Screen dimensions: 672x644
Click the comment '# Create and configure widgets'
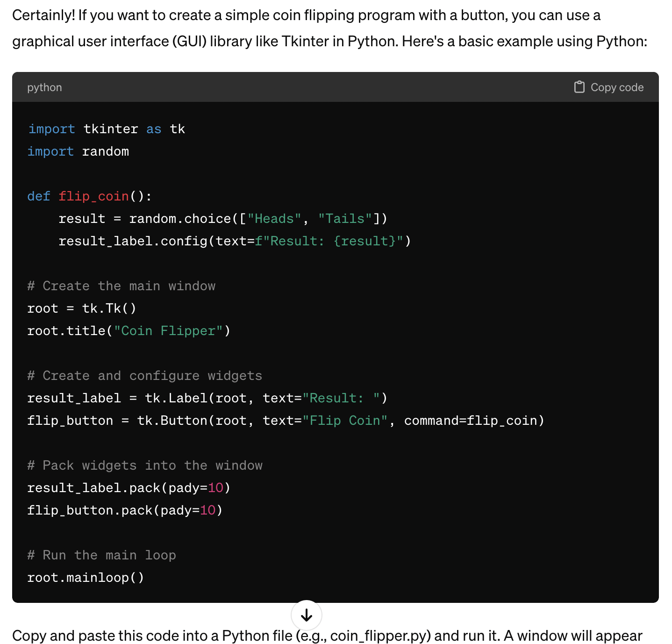[x=145, y=376]
